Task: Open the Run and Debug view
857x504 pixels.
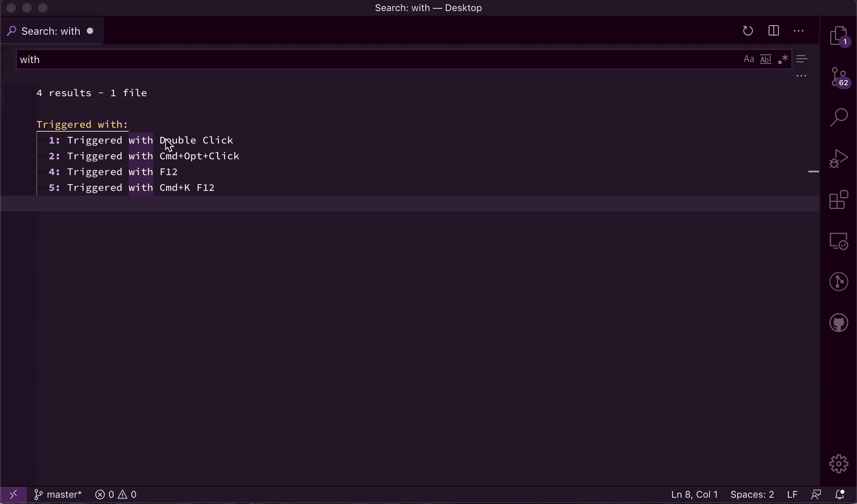Action: 838,159
